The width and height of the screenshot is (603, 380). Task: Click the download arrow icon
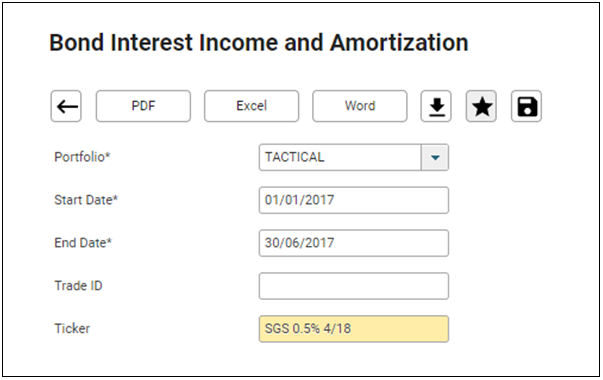pos(436,107)
